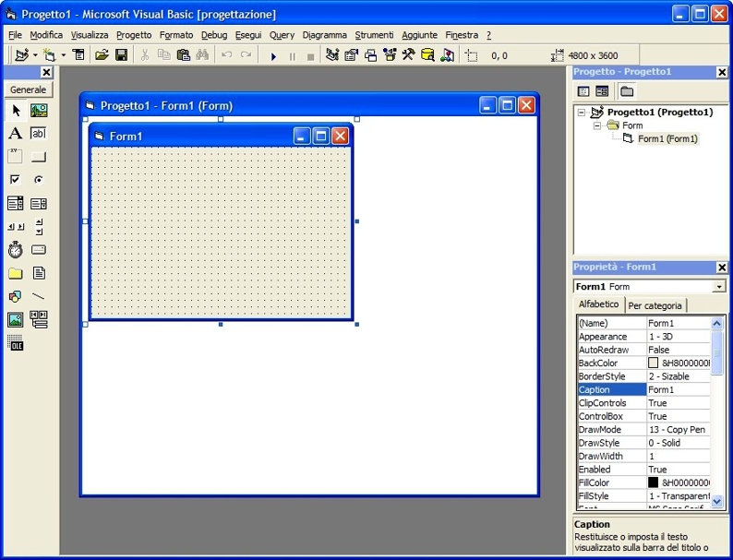Image resolution: width=733 pixels, height=560 pixels.
Task: Open the Finestra menu
Action: [x=462, y=35]
